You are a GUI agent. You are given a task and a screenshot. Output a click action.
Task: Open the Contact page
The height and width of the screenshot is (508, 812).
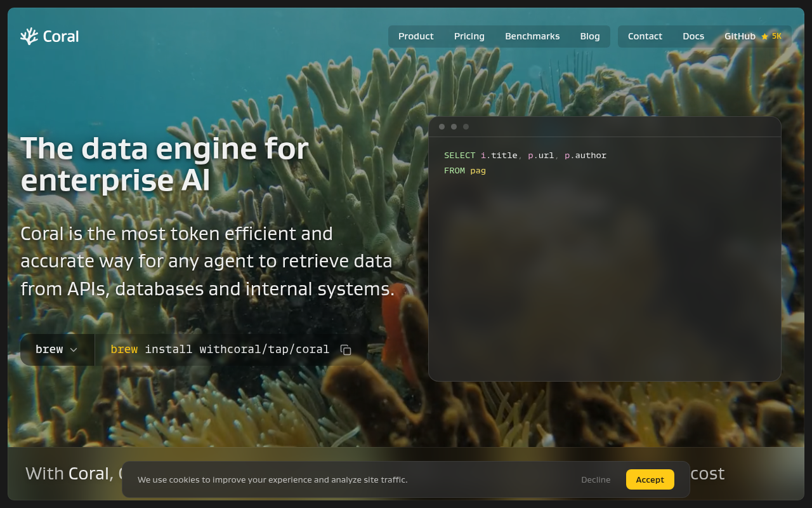[645, 36]
